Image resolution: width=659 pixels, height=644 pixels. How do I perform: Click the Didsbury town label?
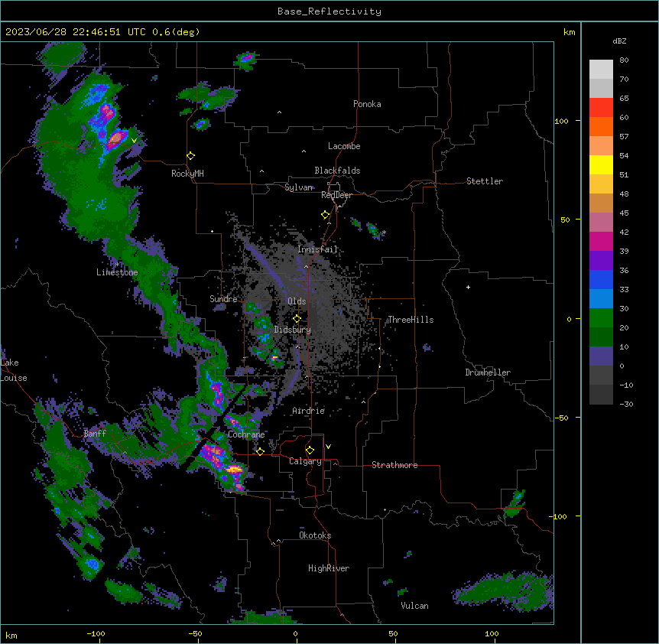(293, 330)
